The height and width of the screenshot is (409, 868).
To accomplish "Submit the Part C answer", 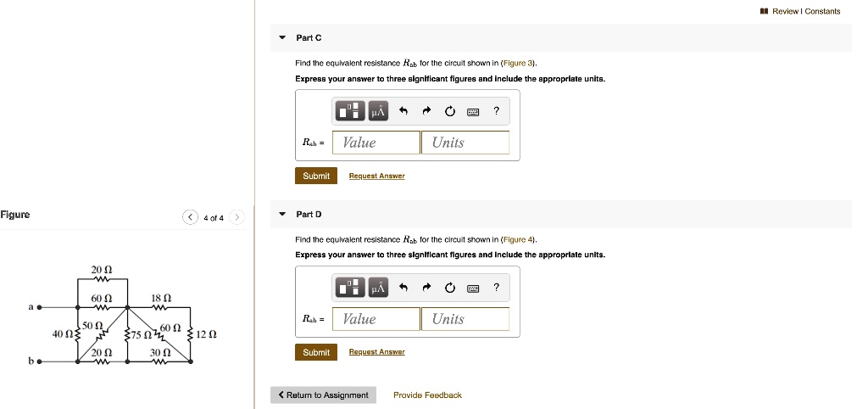I will pos(316,176).
